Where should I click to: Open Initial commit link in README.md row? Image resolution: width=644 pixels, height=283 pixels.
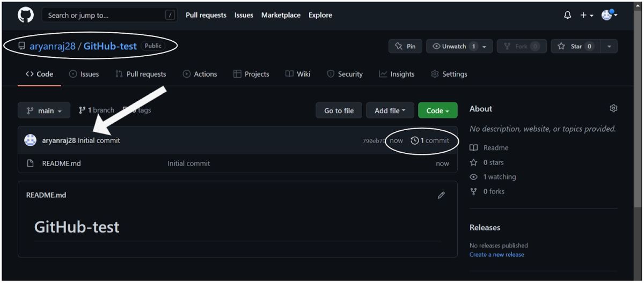coord(189,163)
